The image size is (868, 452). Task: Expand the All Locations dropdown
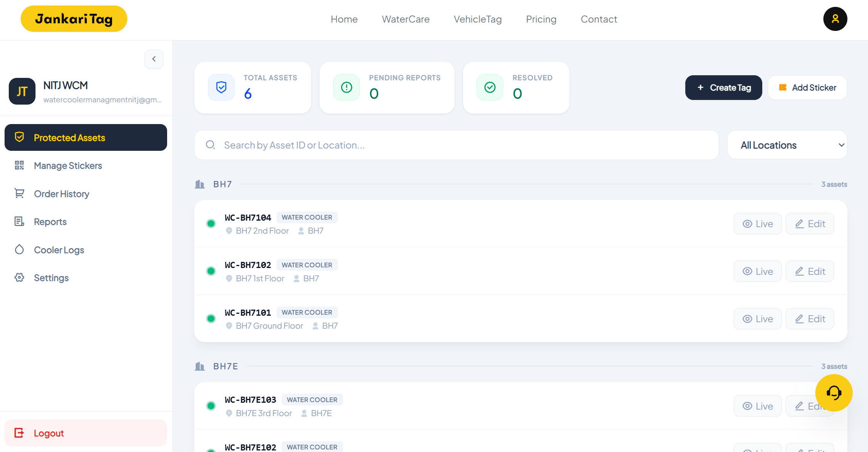[787, 145]
